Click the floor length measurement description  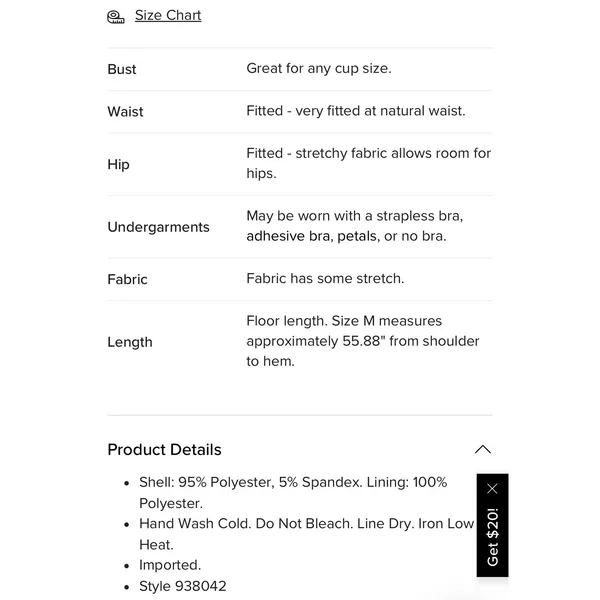point(362,341)
